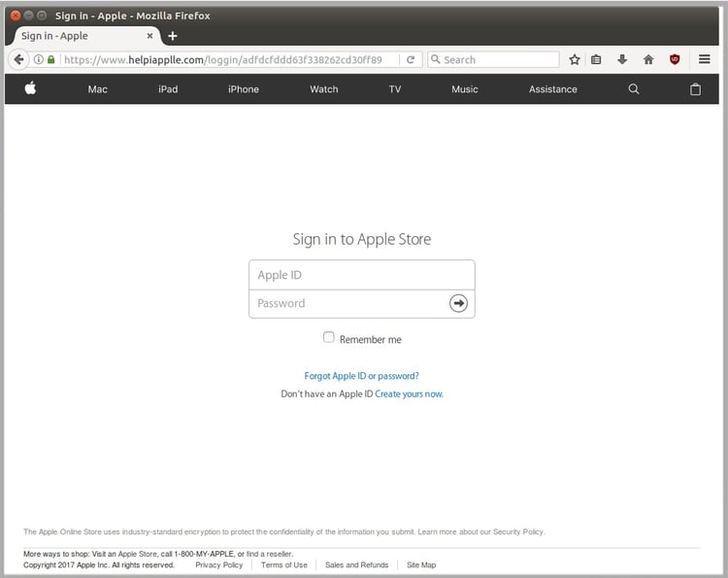Viewport: 728px width, 578px height.
Task: Open the Music menu item
Action: 465,89
